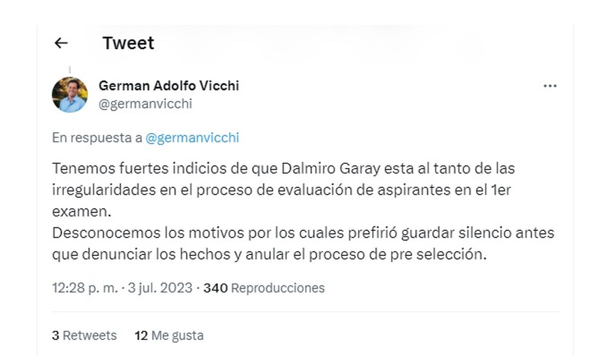This screenshot has width=599, height=364.
Task: Open the blue @germanvicchi reply mention
Action: tap(192, 138)
